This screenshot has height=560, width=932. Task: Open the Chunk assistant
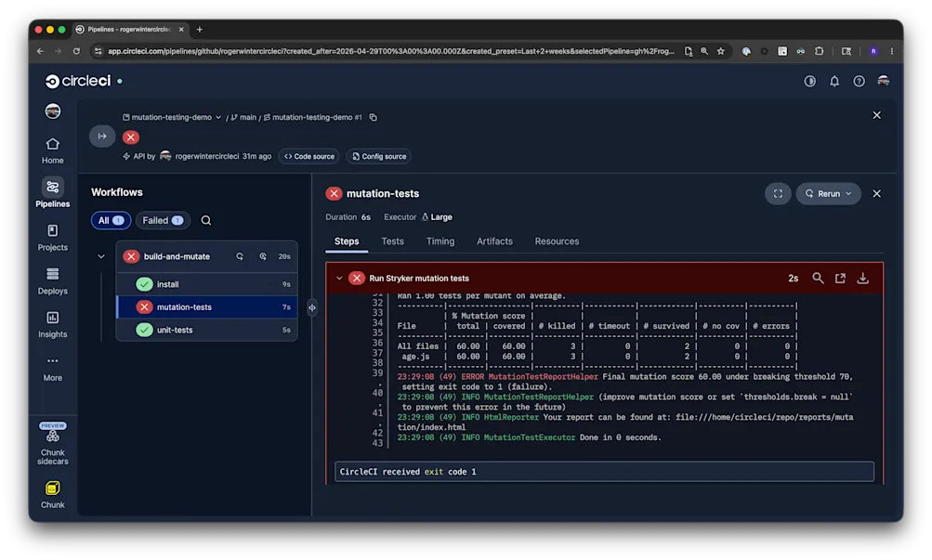pos(52,495)
